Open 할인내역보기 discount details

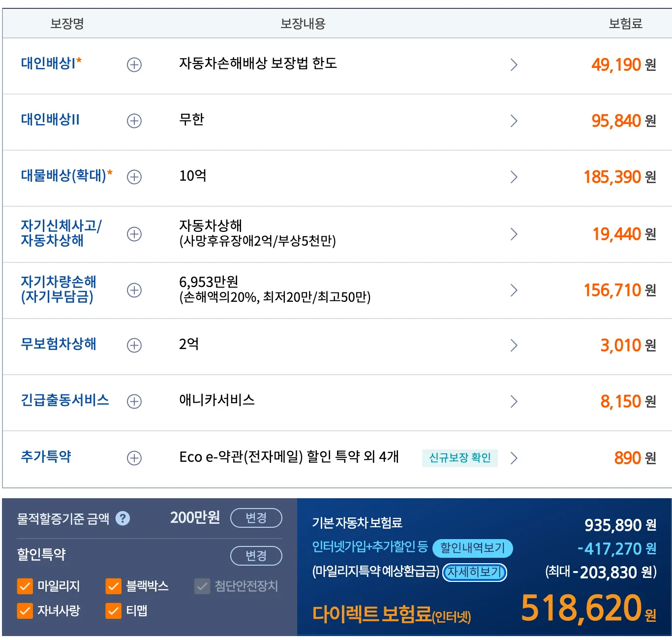(x=472, y=548)
